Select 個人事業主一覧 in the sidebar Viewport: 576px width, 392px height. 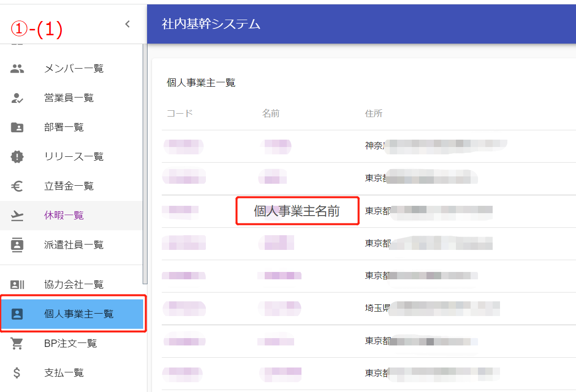tap(78, 314)
